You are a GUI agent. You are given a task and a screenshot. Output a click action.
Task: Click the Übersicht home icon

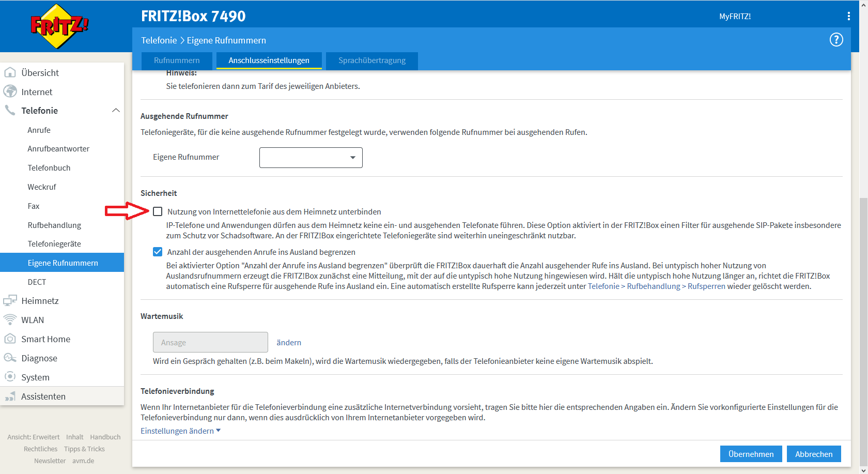coord(10,73)
